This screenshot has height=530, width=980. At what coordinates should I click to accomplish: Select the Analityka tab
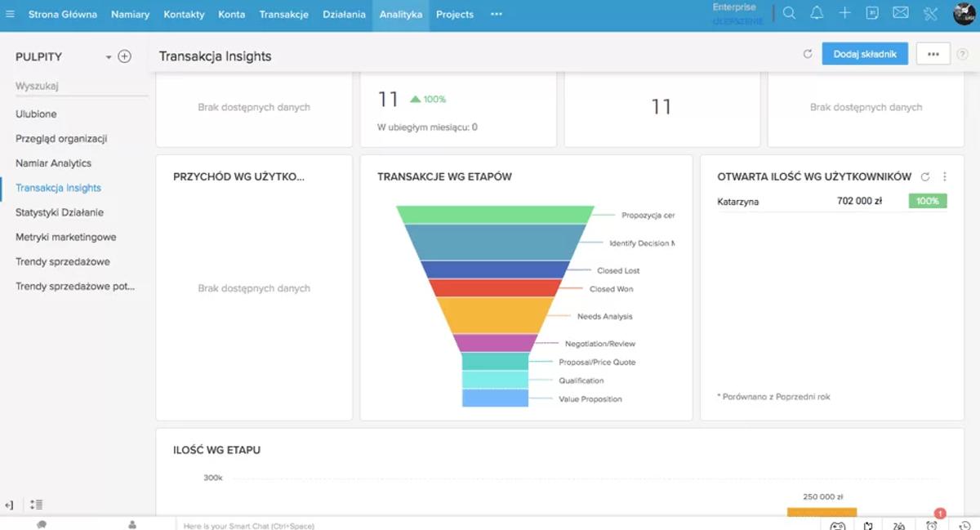click(401, 15)
